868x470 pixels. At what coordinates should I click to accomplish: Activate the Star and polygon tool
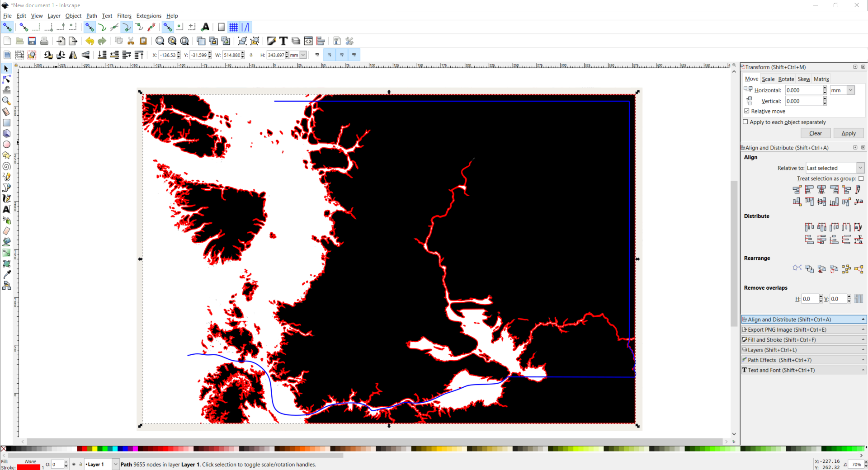(6, 155)
